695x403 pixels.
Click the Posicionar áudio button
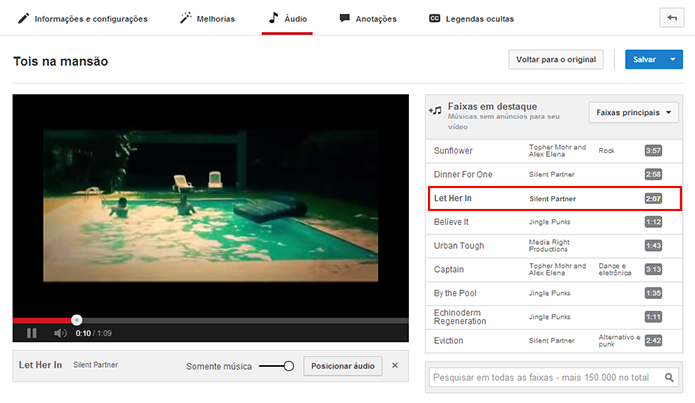pos(343,366)
